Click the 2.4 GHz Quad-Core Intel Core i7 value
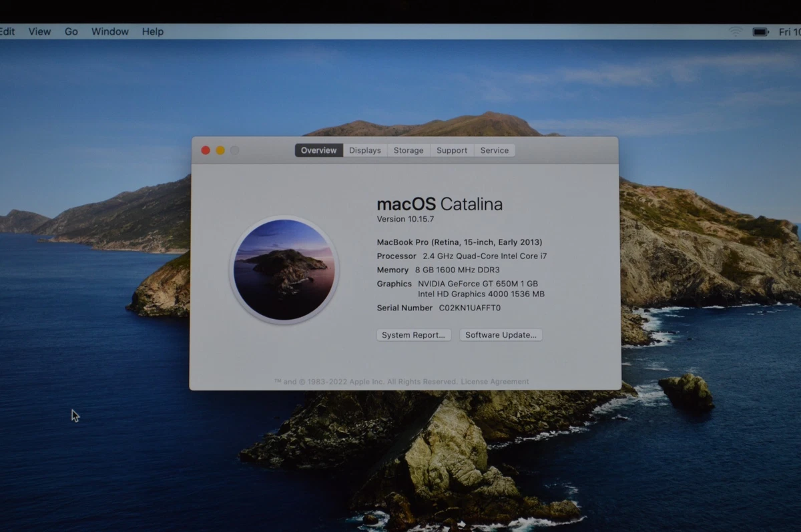Image resolution: width=801 pixels, height=532 pixels. [x=485, y=256]
